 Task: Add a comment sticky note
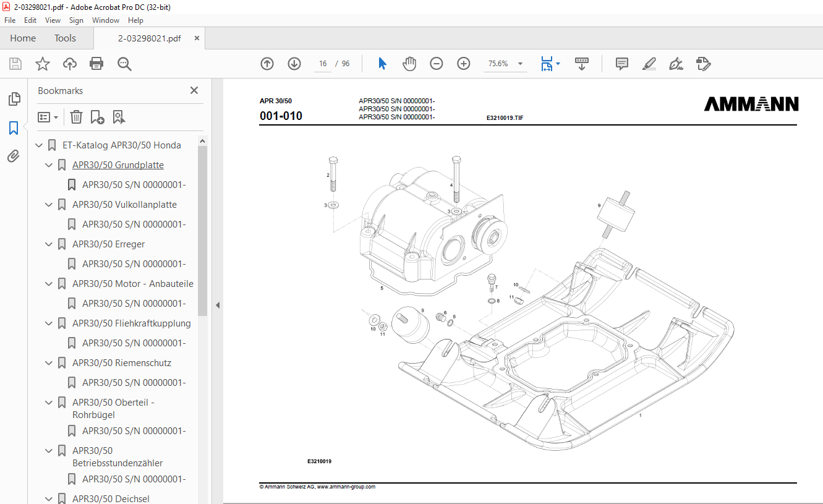coord(622,64)
